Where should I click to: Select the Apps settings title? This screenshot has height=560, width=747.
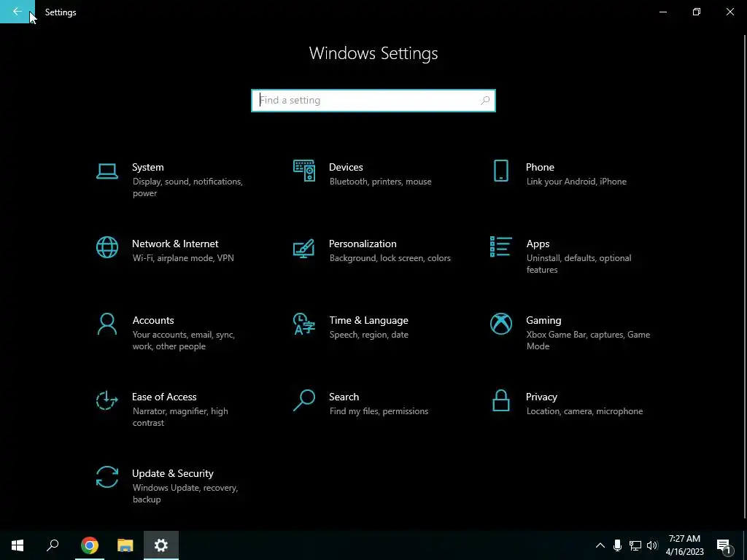click(x=538, y=244)
